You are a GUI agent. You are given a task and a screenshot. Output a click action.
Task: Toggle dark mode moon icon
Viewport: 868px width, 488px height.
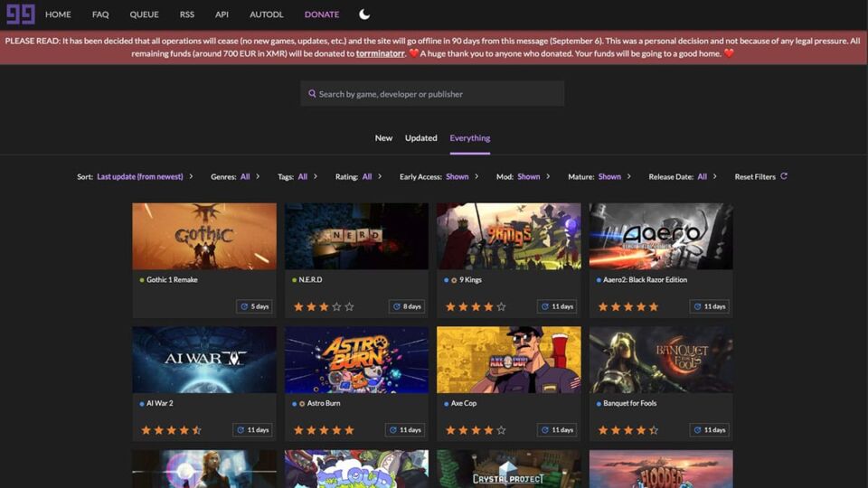tap(364, 14)
